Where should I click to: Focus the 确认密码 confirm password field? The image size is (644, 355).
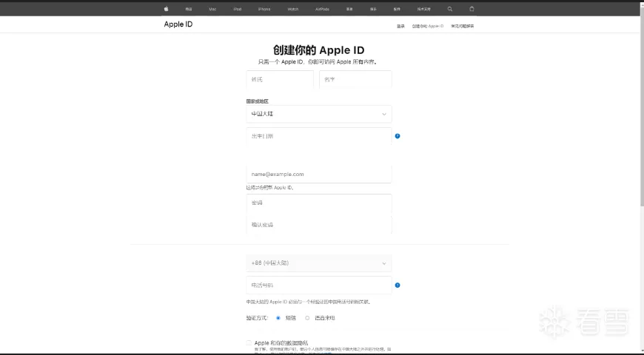319,225
